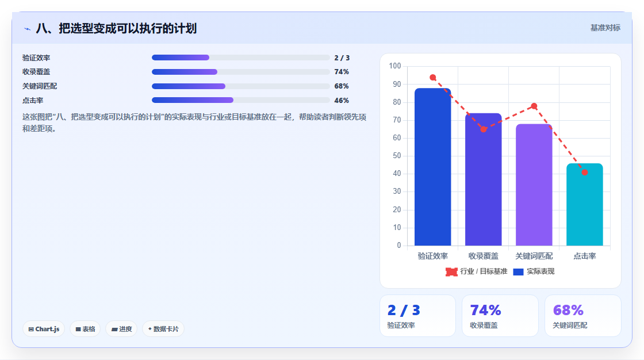
Task: Click the heading 八、把选型变成可以执行的计划
Action: (x=116, y=28)
